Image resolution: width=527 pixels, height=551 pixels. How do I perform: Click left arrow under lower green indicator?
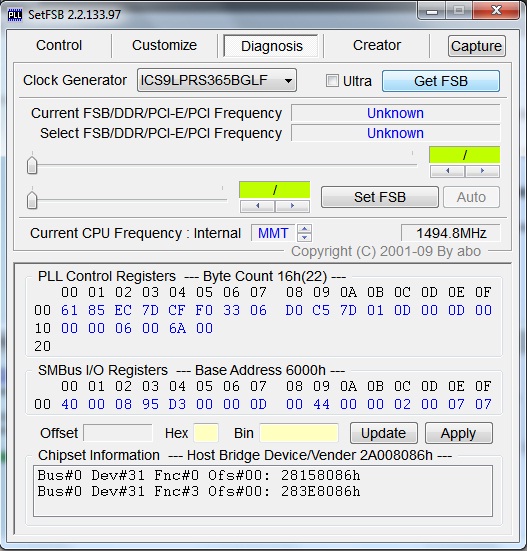click(x=258, y=206)
